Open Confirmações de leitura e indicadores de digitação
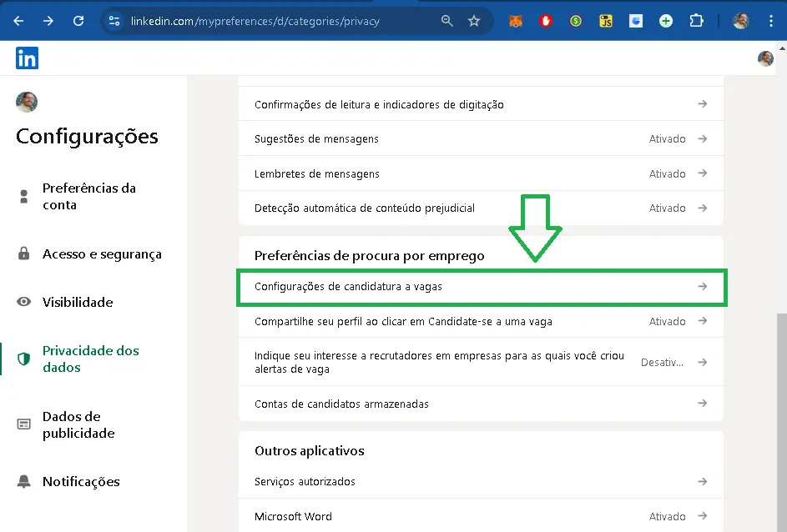This screenshot has width=787, height=532. click(482, 104)
